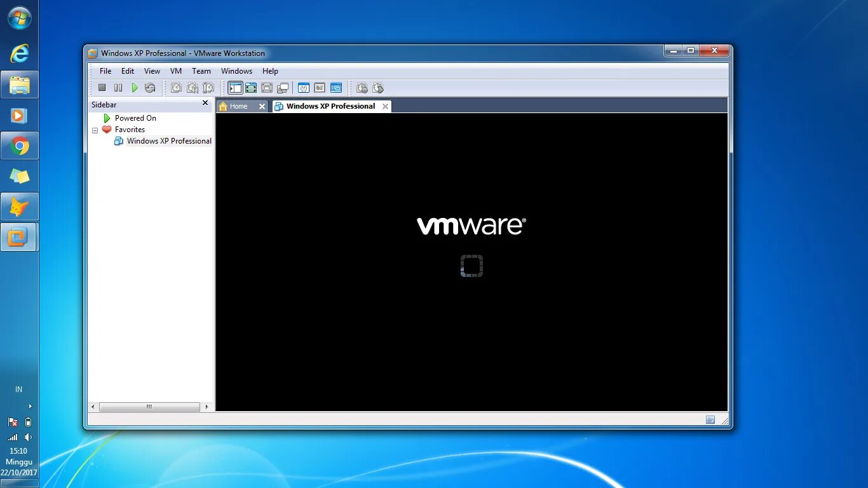Viewport: 868px width, 488px height.
Task: Open the Help menu
Action: pyautogui.click(x=270, y=71)
